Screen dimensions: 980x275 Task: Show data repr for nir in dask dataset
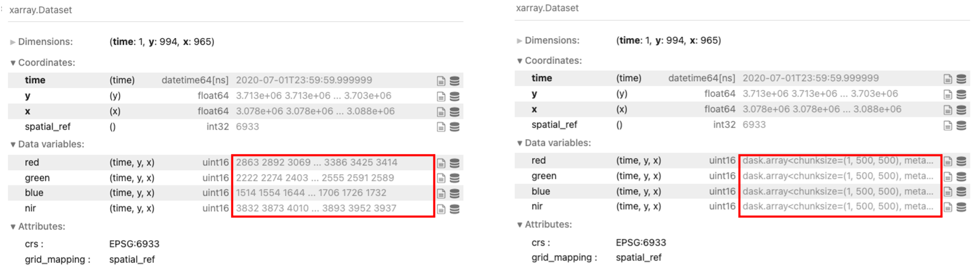tap(961, 207)
